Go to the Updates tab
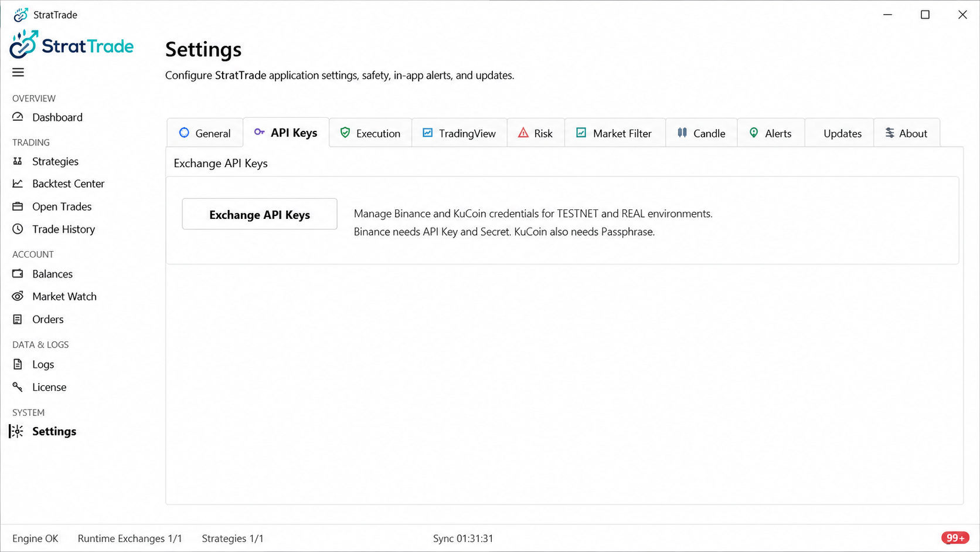 [839, 133]
